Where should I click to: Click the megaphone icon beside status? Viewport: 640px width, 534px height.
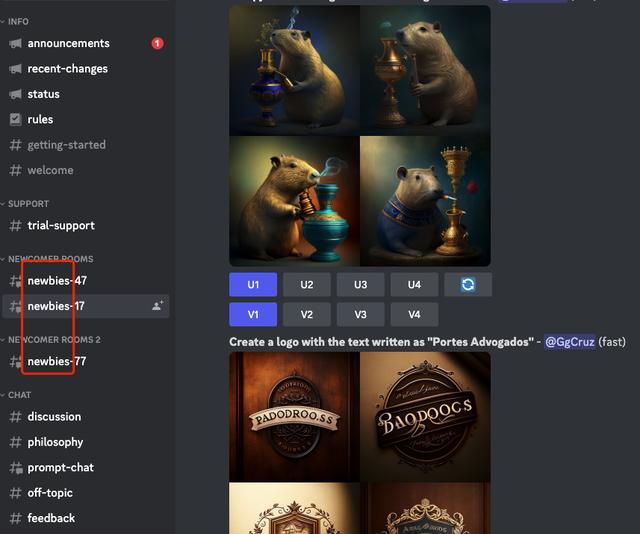coord(15,94)
